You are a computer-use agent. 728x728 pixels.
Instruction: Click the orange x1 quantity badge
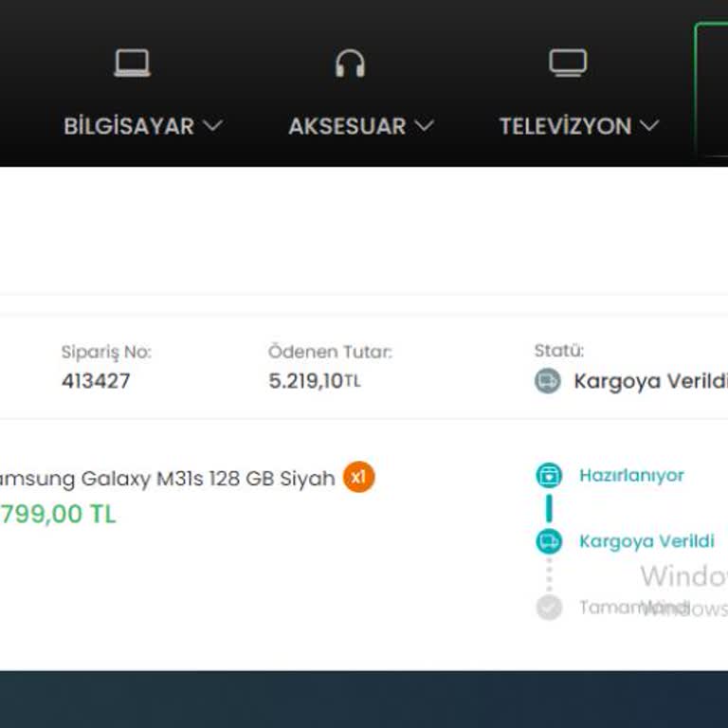[x=358, y=477]
